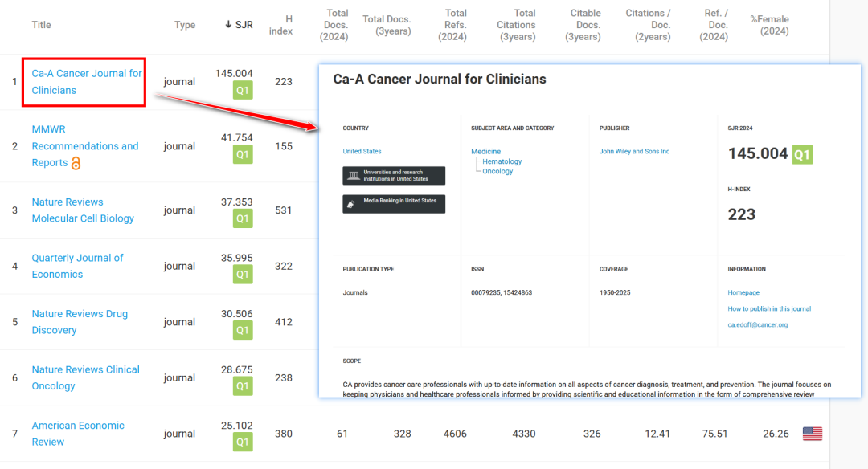Click the John Wiley and Sons Inc publisher link
Viewport: 868px width, 469px height.
pos(634,151)
